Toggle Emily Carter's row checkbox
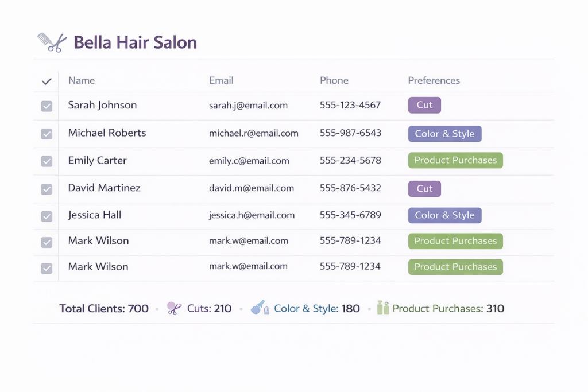The width and height of the screenshot is (588, 392). (x=47, y=161)
